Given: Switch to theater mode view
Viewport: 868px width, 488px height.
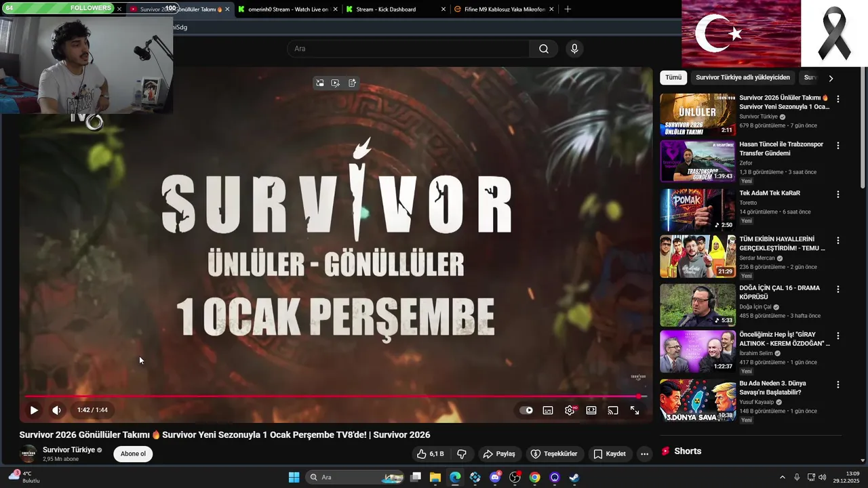Looking at the screenshot, I should tap(591, 410).
